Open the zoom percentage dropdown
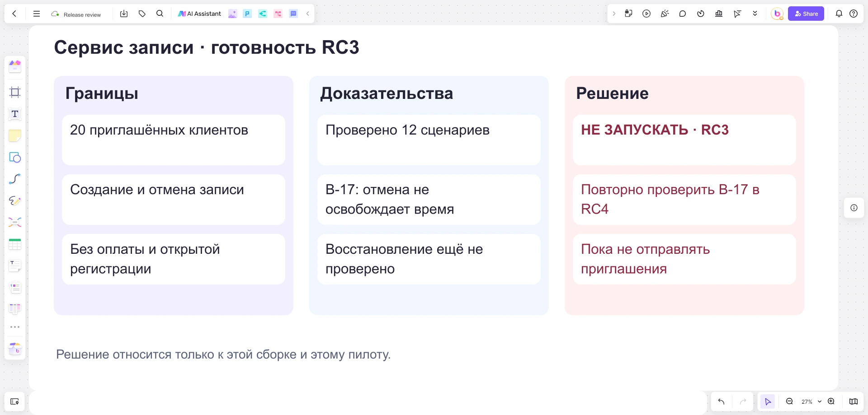868x415 pixels. tap(811, 401)
